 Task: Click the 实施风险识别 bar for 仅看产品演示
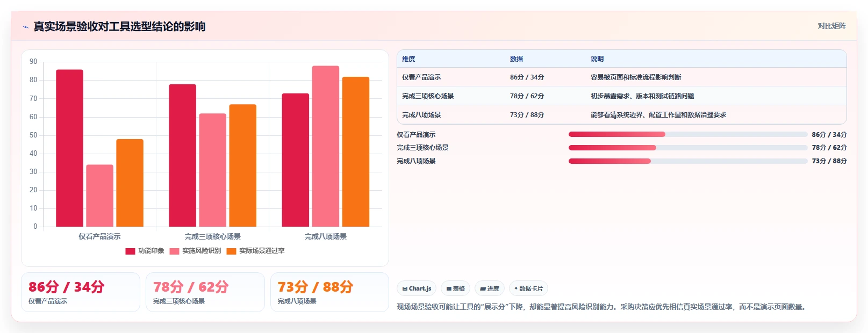pos(100,196)
